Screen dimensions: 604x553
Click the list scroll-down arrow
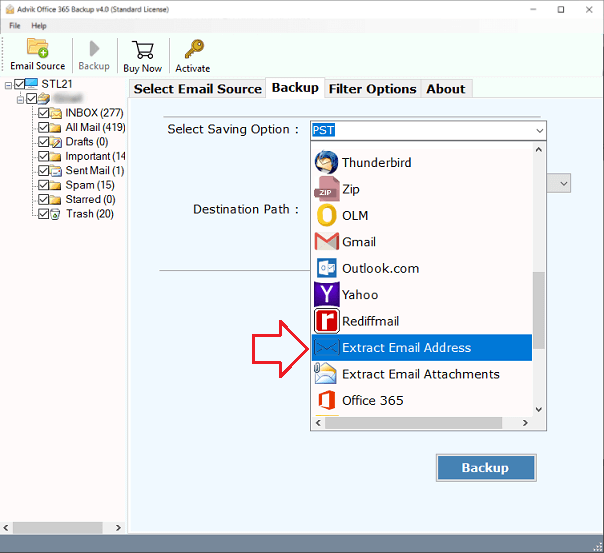[x=539, y=409]
